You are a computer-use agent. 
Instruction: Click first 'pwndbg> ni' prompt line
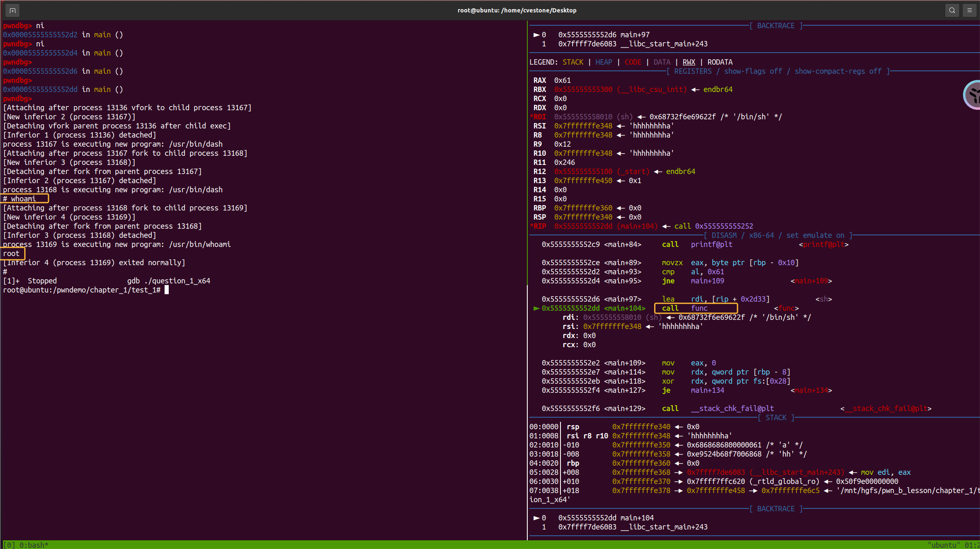click(24, 26)
